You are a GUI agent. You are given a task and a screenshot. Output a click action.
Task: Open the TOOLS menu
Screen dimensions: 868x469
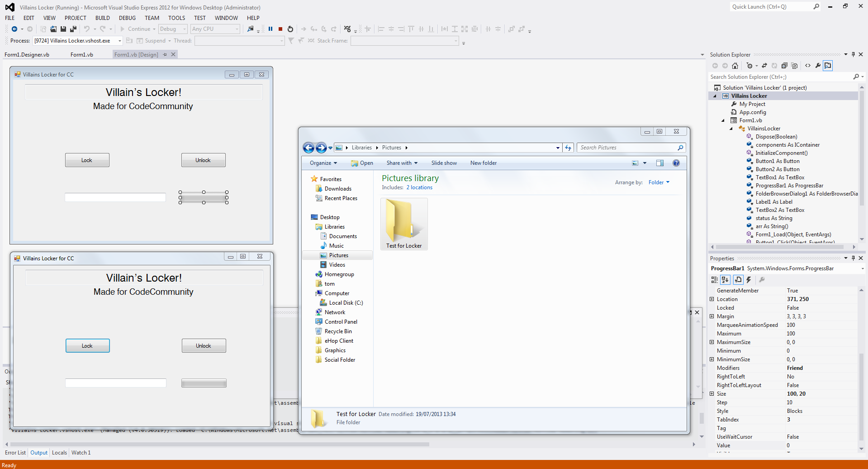pos(177,18)
